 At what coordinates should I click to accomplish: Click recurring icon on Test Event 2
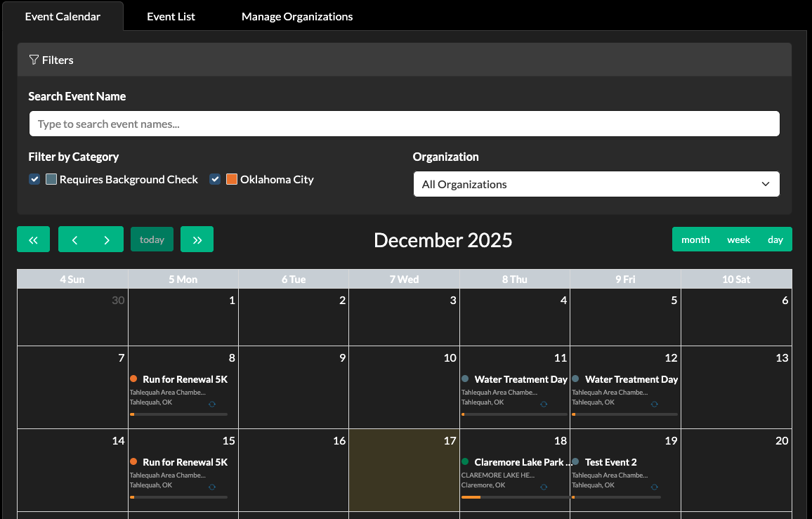point(654,487)
